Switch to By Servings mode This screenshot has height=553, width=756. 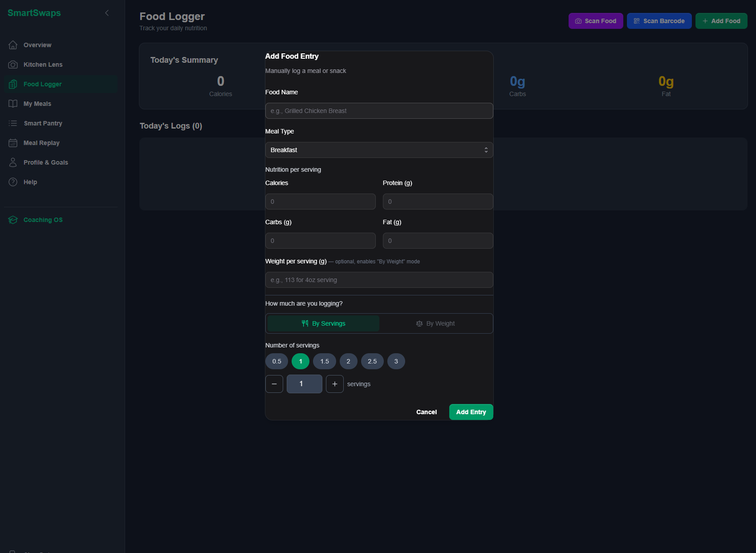click(322, 323)
